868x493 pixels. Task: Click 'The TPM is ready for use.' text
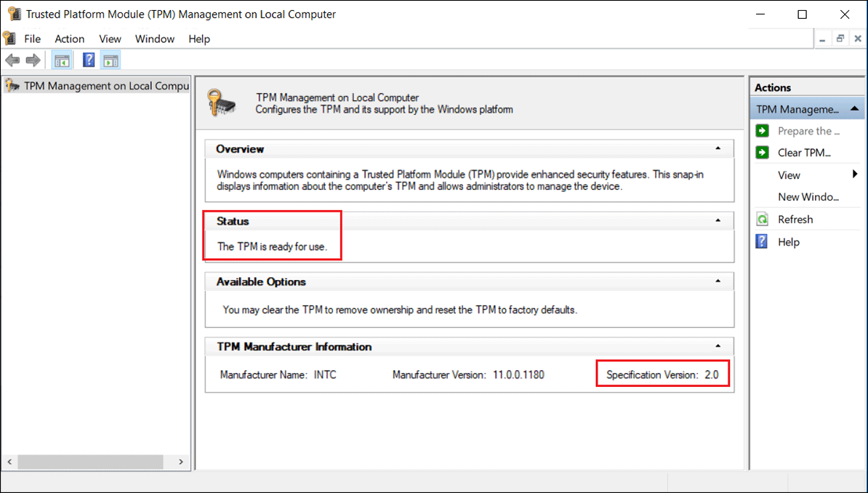272,246
